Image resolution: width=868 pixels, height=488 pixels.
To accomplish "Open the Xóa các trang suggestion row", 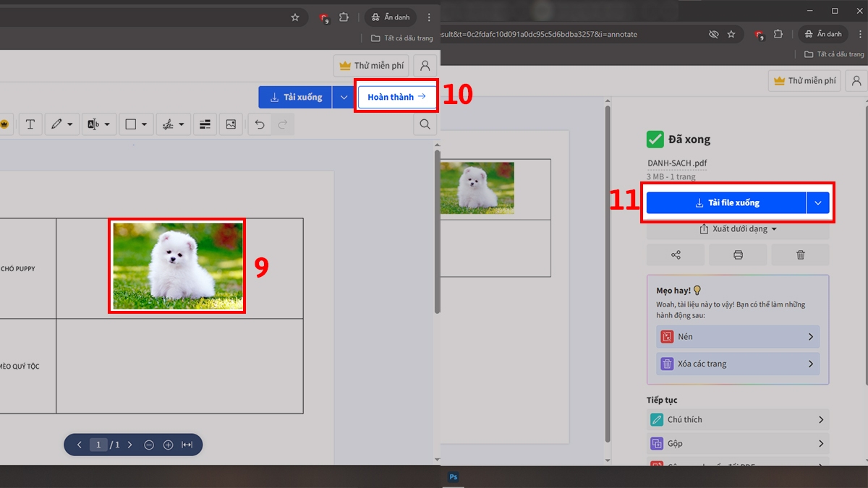I will click(x=738, y=364).
